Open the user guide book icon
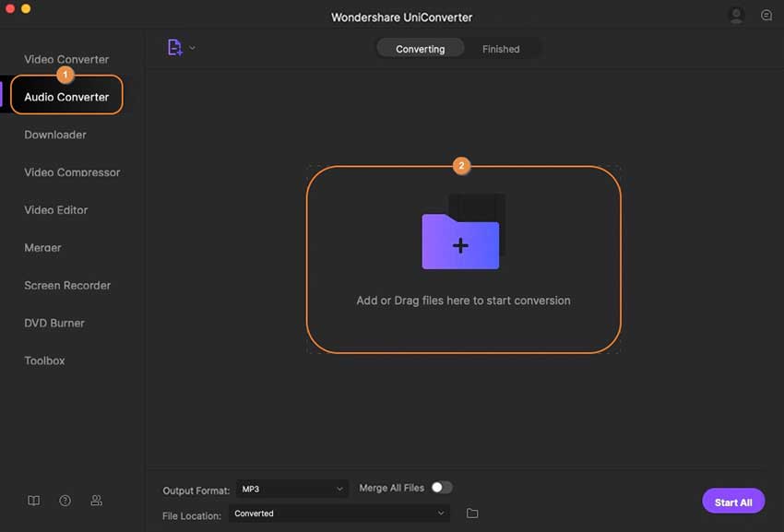Image resolution: width=784 pixels, height=532 pixels. click(x=33, y=501)
